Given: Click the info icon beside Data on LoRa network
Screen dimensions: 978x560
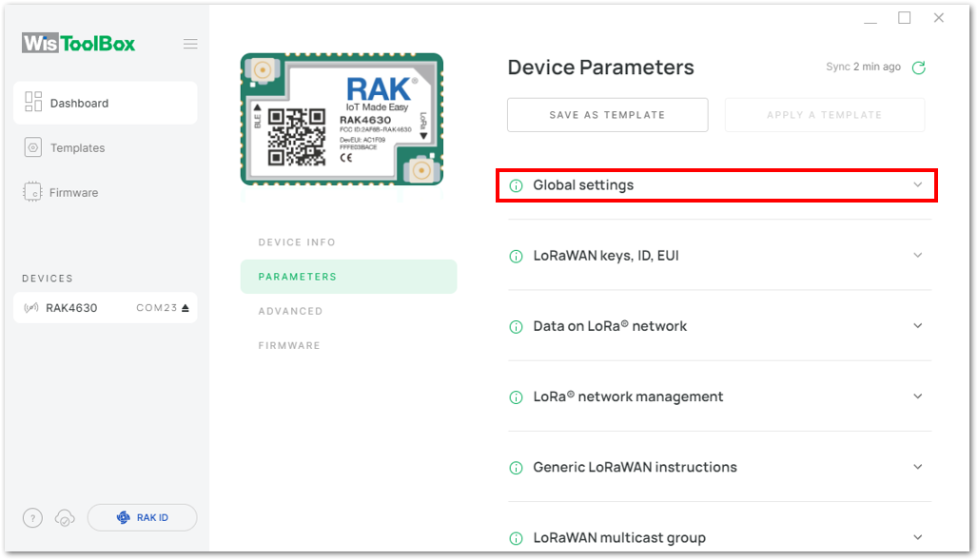Looking at the screenshot, I should tap(516, 327).
